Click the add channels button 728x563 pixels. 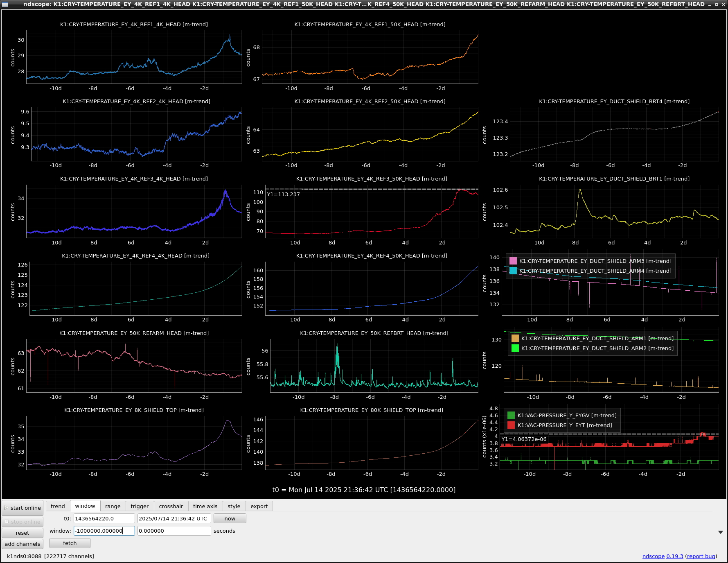(23, 544)
